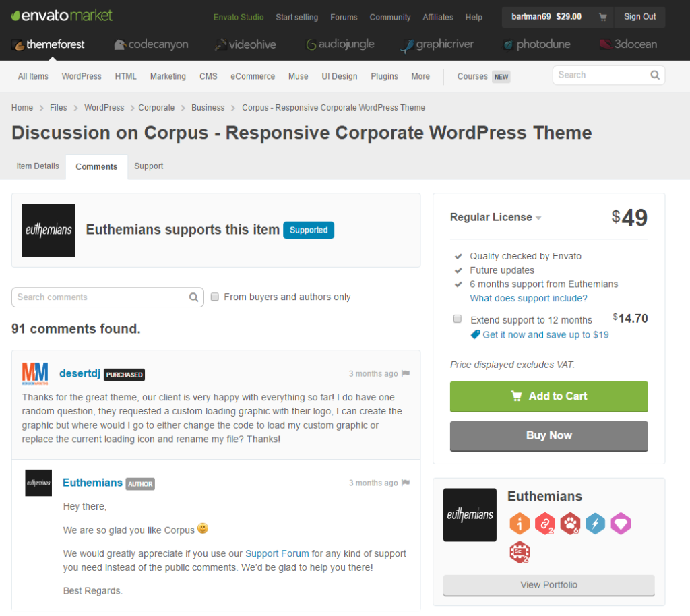Click the paw print badge icon
Image resolution: width=690 pixels, height=616 pixels.
[x=570, y=524]
